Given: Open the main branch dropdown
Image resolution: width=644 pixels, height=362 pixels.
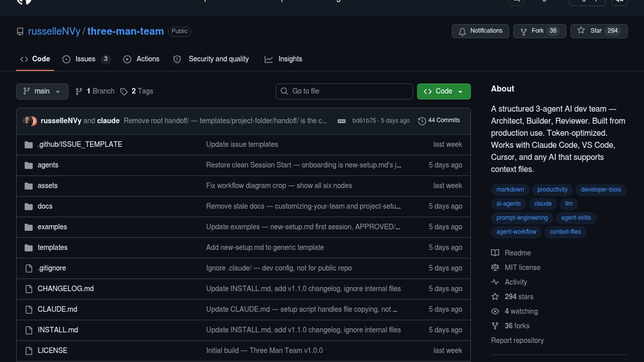Looking at the screenshot, I should coord(42,91).
